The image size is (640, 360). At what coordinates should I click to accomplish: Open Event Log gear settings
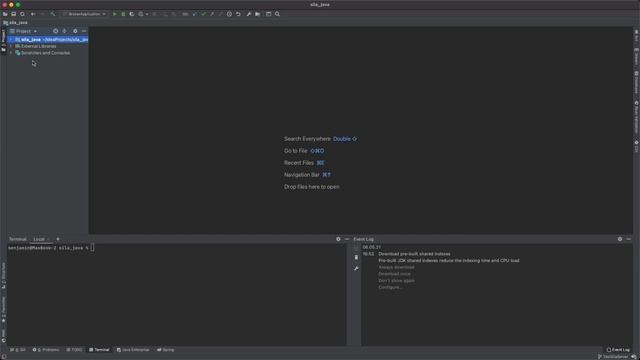(620, 239)
